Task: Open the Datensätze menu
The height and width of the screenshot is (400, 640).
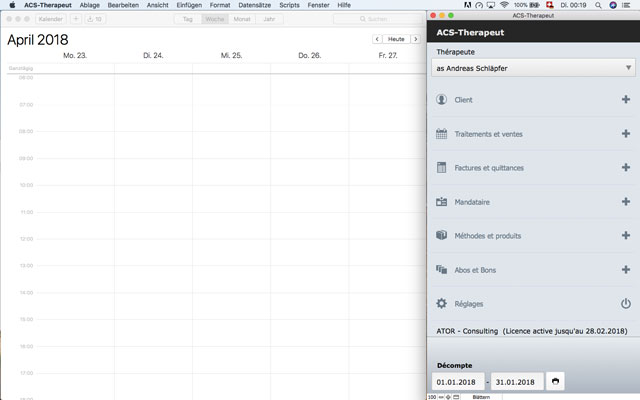Action: click(255, 5)
